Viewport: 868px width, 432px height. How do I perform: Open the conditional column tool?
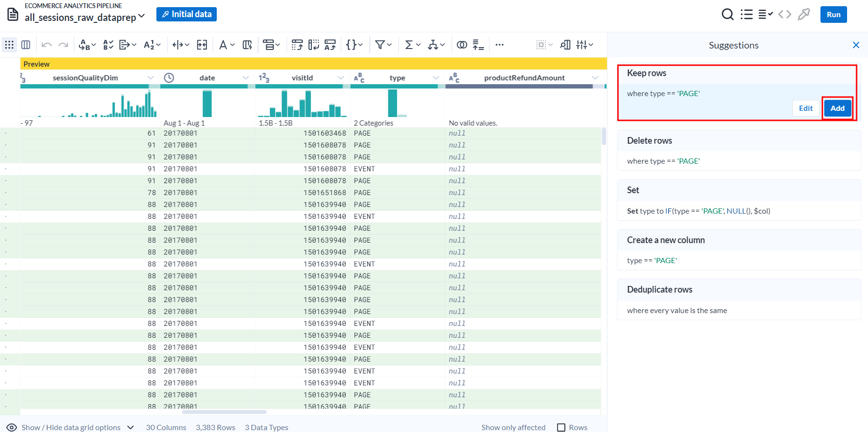[247, 45]
